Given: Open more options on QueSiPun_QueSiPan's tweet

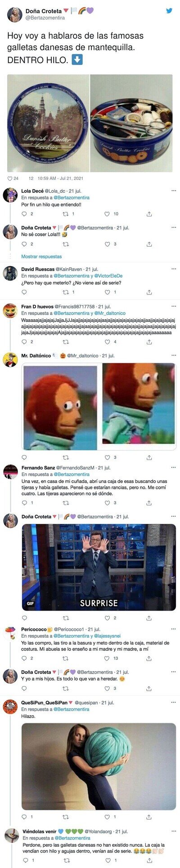Looking at the screenshot, I should [x=173, y=703].
